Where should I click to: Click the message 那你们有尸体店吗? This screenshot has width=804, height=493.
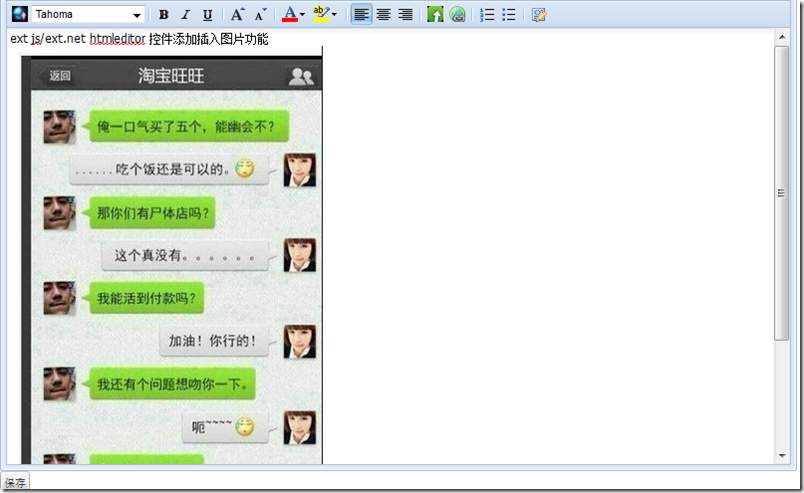[x=150, y=212]
